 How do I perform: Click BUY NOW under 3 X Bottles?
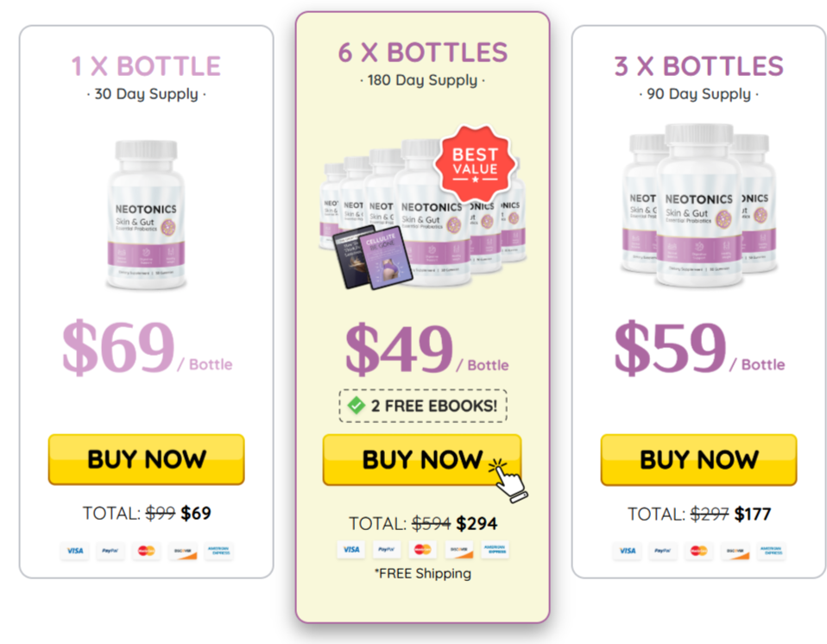699,459
